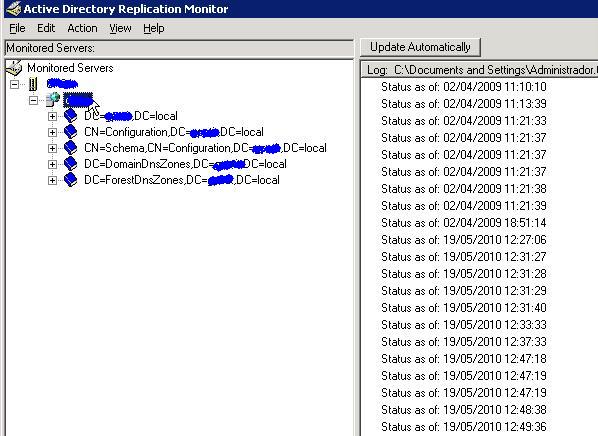This screenshot has width=598, height=436.
Task: Select the CN=Configuration partition label
Action: 174,132
